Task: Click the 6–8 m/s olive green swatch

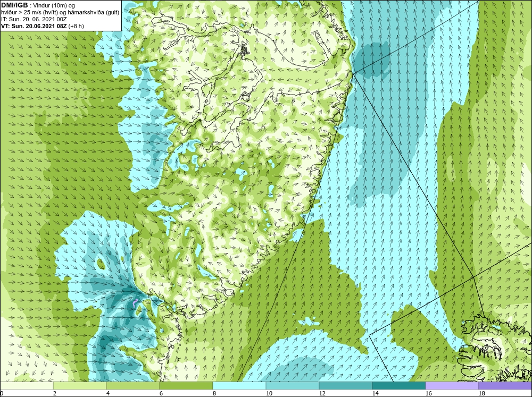Action: [186, 386]
